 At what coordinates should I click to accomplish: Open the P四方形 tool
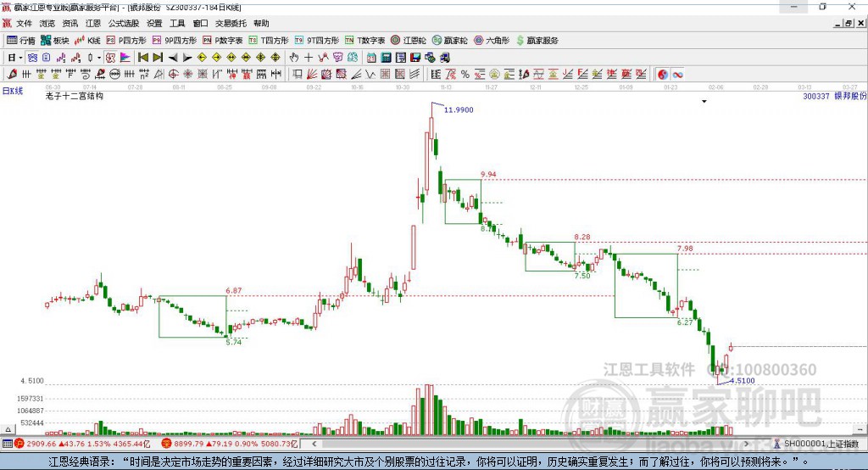pyautogui.click(x=126, y=41)
